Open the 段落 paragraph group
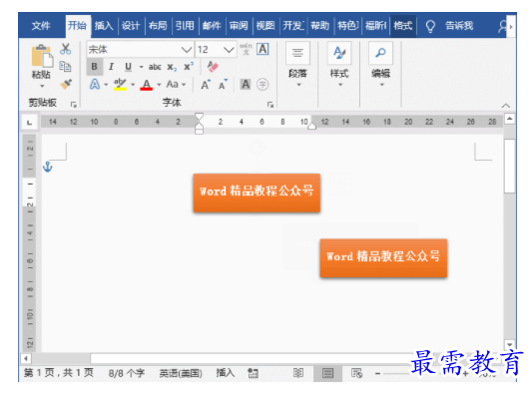 [297, 65]
